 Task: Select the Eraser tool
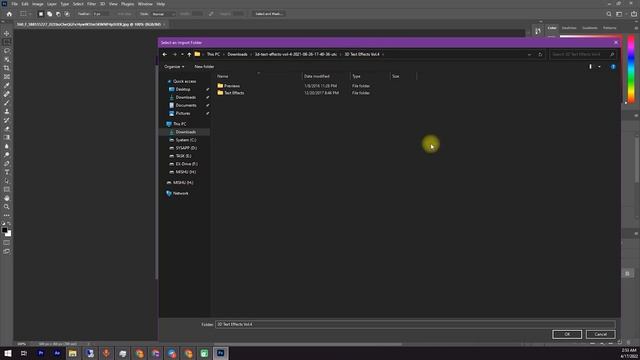point(7,129)
